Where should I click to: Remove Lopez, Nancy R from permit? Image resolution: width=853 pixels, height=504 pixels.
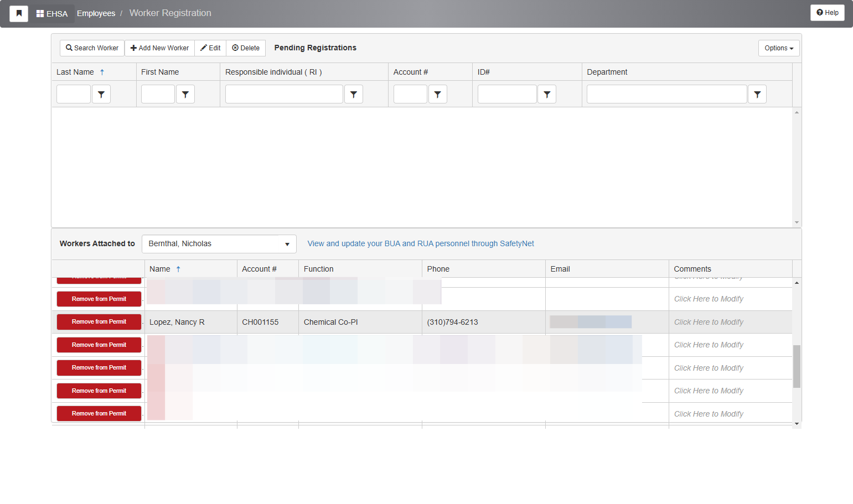[x=99, y=322]
